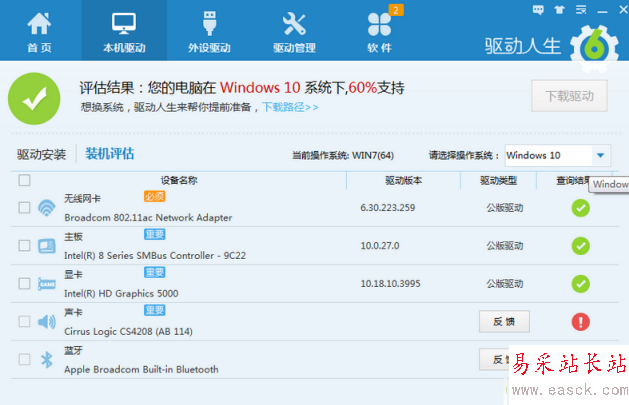629x405 pixels.
Task: Check the 无线网卡 Broadcom adapter row
Action: (x=24, y=208)
